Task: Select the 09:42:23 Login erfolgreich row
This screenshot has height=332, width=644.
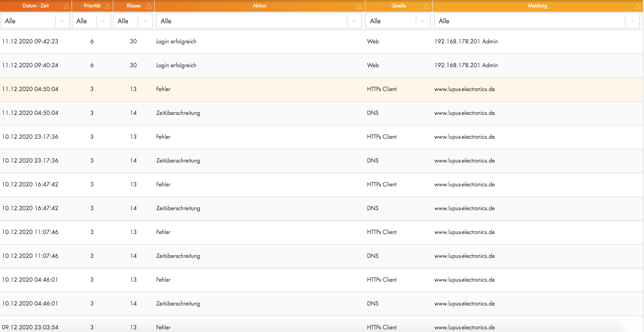Action: (176, 42)
